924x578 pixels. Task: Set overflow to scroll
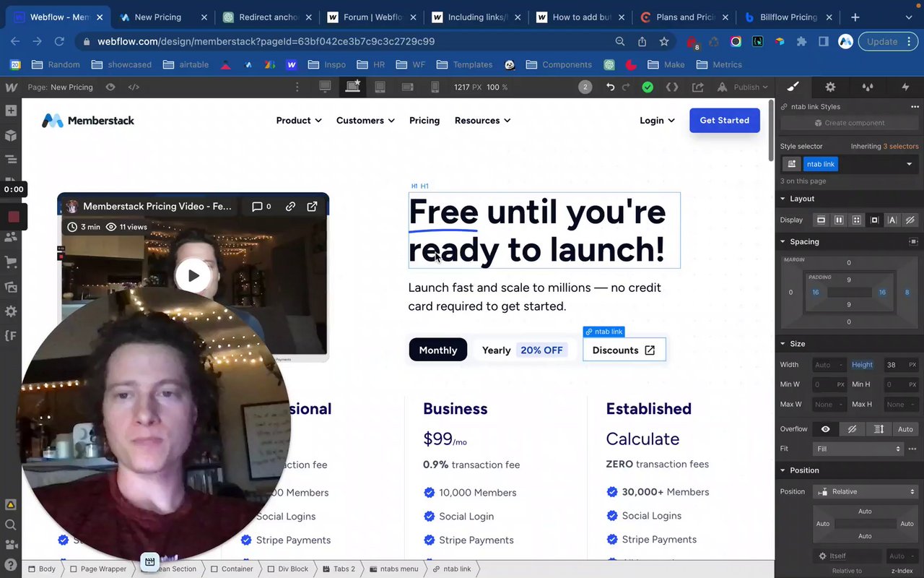(x=879, y=429)
